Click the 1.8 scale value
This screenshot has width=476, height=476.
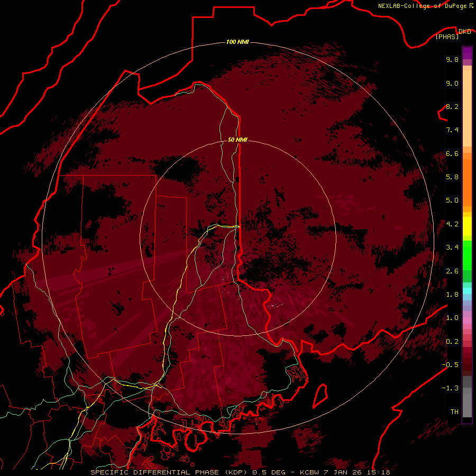click(452, 295)
